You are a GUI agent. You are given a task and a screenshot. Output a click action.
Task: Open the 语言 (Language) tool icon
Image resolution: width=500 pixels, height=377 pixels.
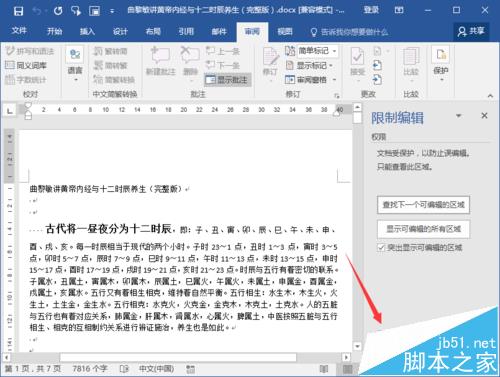point(75,54)
